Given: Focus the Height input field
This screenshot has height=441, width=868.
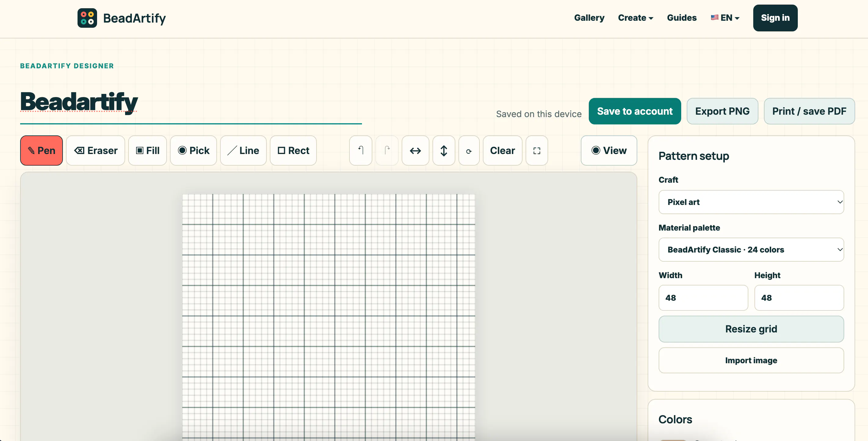Looking at the screenshot, I should (799, 298).
